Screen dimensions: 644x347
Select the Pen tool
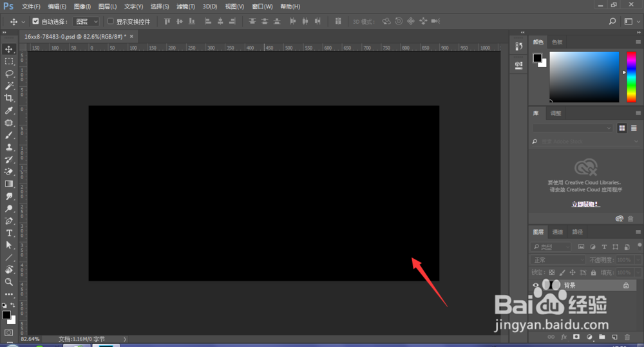8,221
